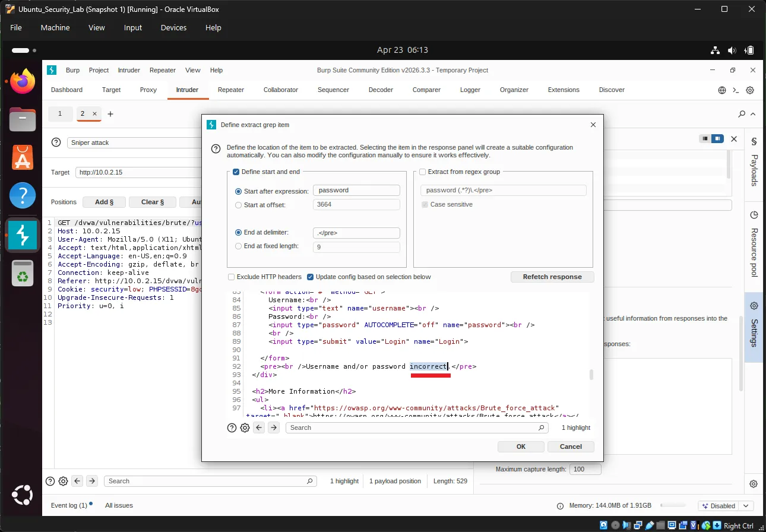Screen dimensions: 766x532
Task: Launch Firefox from the Ubuntu dock
Action: coord(22,81)
